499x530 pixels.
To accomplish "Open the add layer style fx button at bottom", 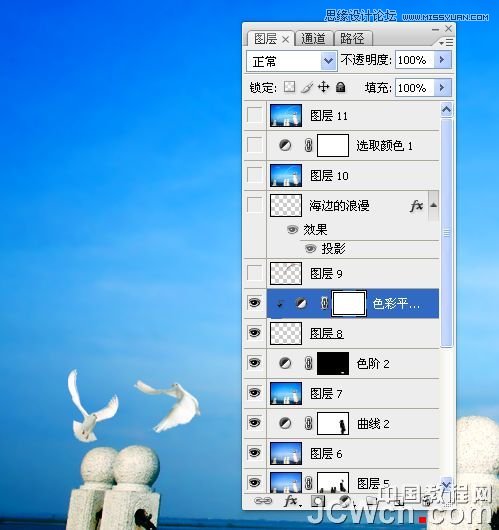I will 291,501.
